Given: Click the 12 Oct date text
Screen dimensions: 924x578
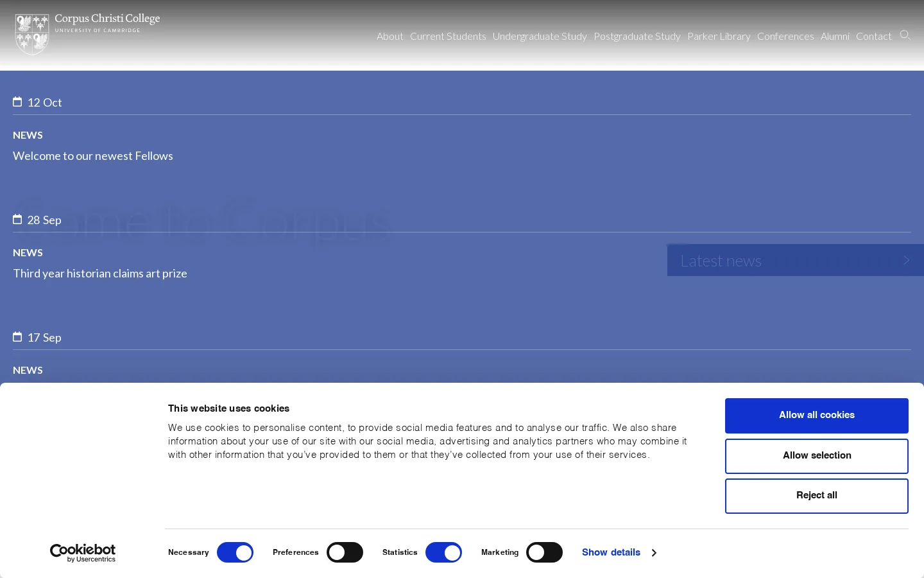Looking at the screenshot, I should [x=44, y=103].
